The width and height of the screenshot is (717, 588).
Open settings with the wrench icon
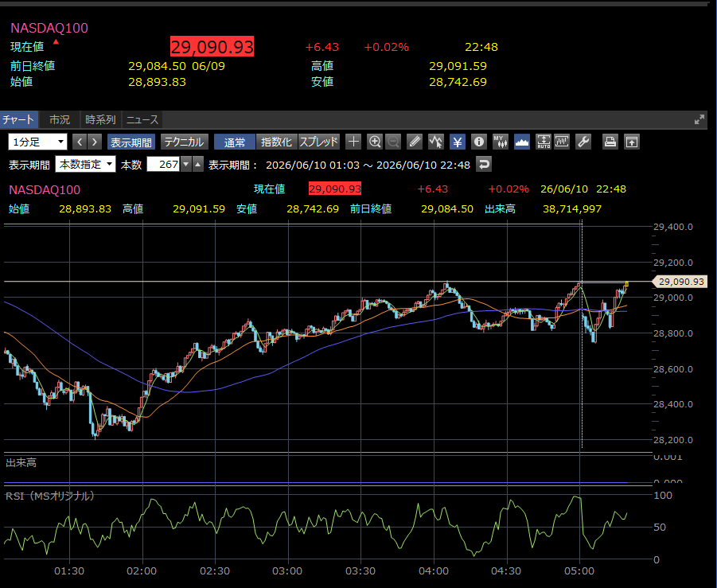(x=583, y=142)
